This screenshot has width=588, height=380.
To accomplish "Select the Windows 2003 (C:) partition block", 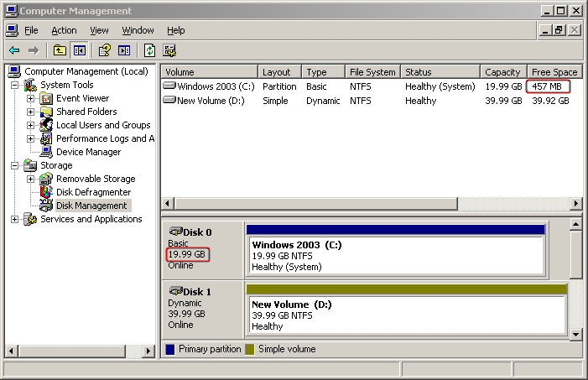I will 396,250.
